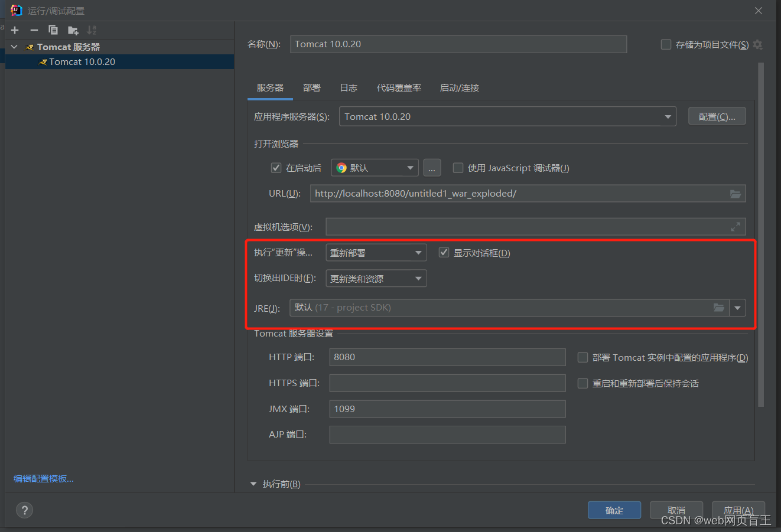Viewport: 781px width, 532px height.
Task: Click the HTTPS 端口 field
Action: (447, 383)
